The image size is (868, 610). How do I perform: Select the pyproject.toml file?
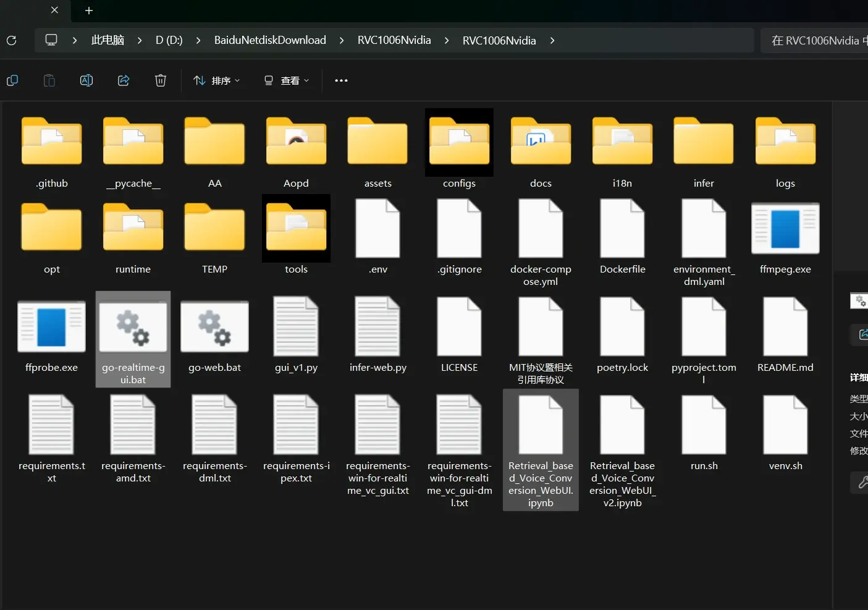[704, 341]
